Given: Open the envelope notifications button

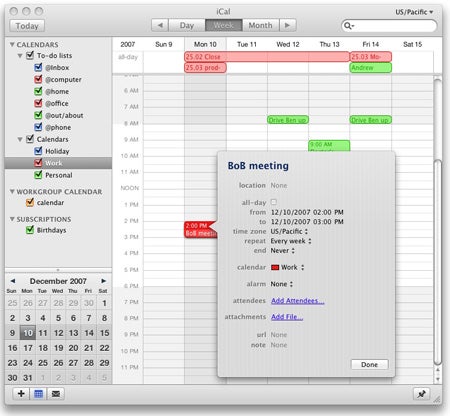Looking at the screenshot, I should click(56, 394).
